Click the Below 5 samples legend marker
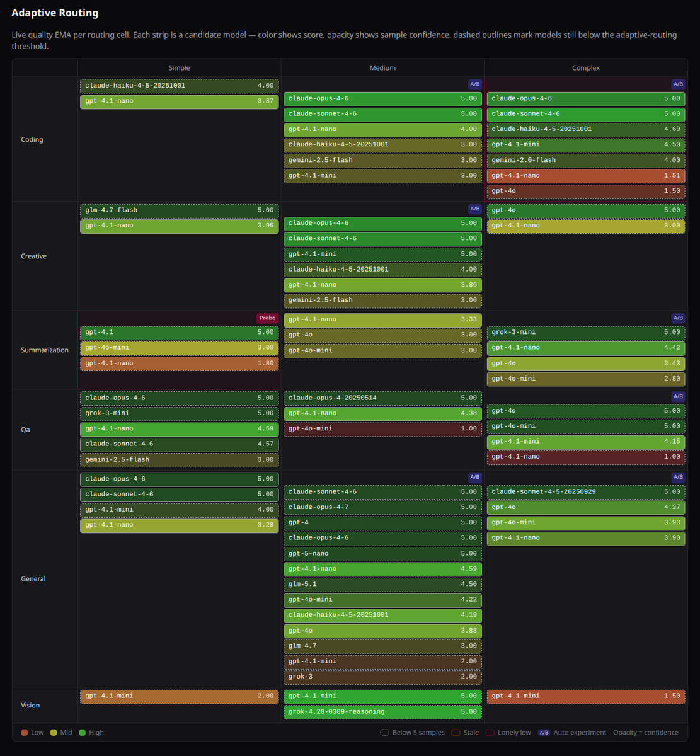 (x=384, y=733)
